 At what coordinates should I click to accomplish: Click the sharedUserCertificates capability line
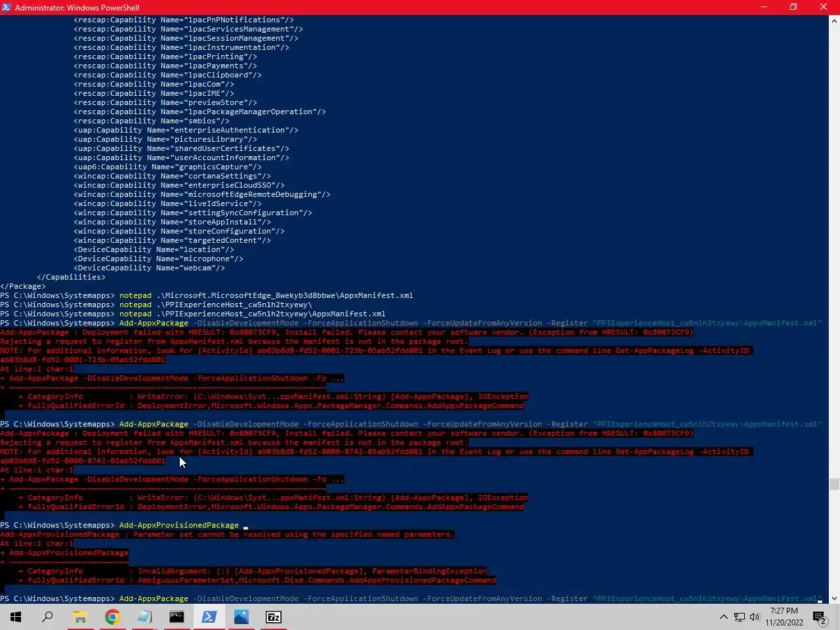(x=181, y=148)
